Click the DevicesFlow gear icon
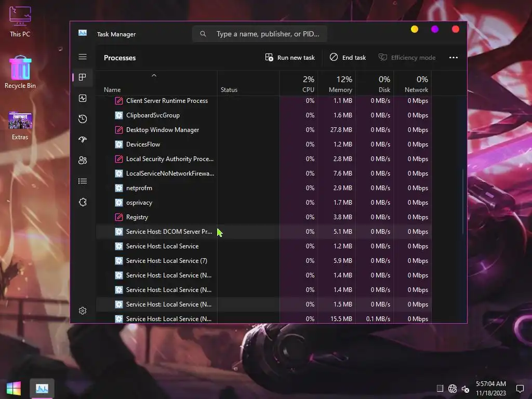Screen dimensions: 532x399 point(119,144)
